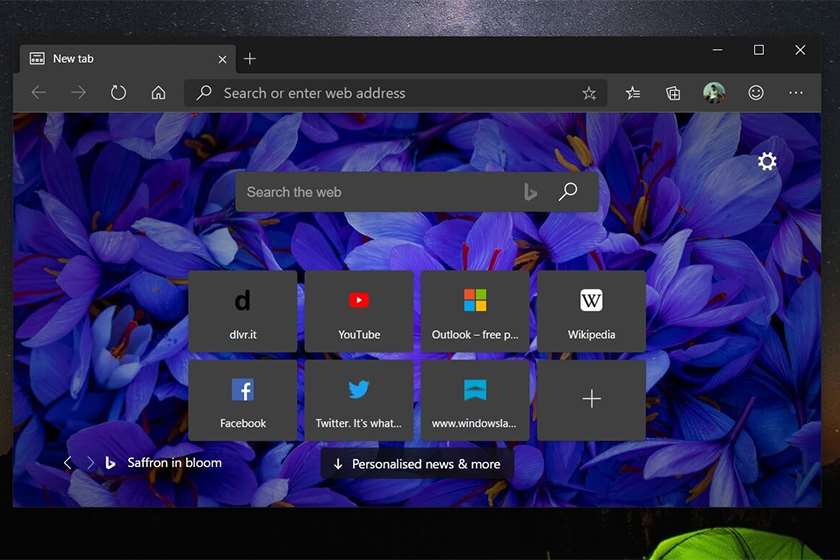Open the YouTube quick link tile
Image resolution: width=840 pixels, height=560 pixels.
coord(359,311)
